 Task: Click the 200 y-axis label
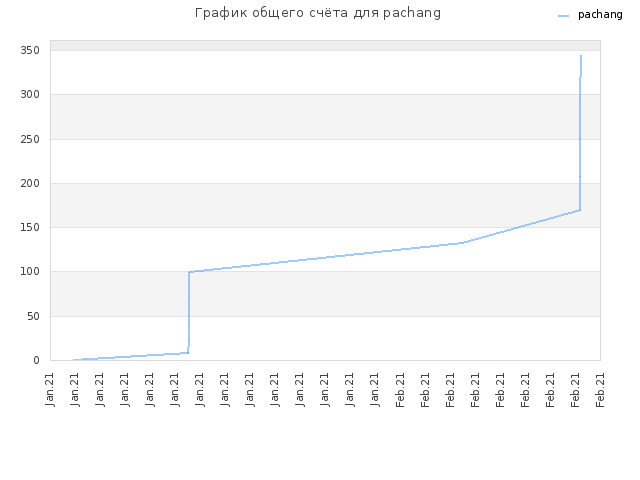point(30,183)
